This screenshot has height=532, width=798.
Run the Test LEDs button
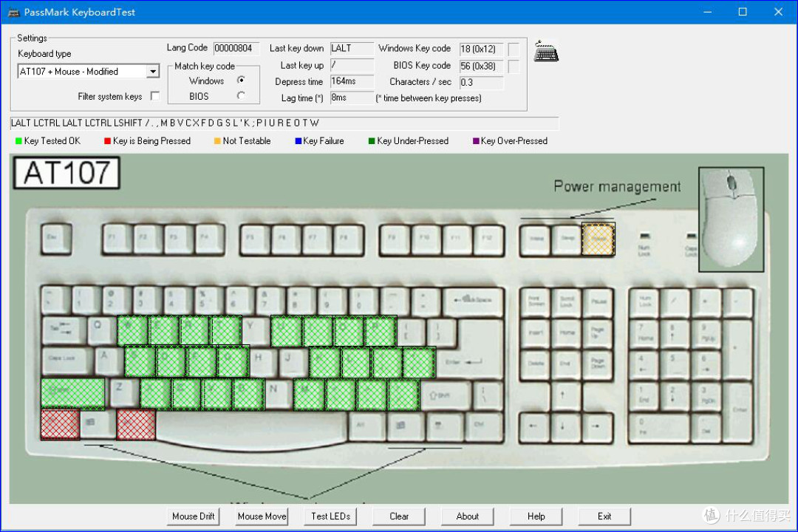point(331,516)
